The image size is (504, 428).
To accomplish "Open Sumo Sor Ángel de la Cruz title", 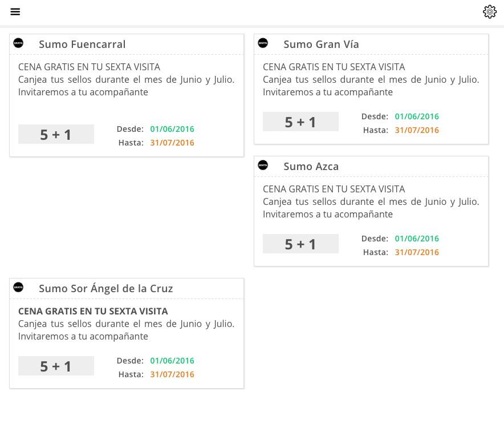I will click(105, 289).
